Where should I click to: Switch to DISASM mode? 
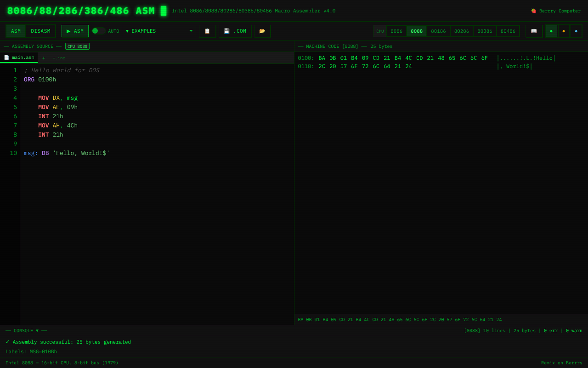(x=40, y=31)
